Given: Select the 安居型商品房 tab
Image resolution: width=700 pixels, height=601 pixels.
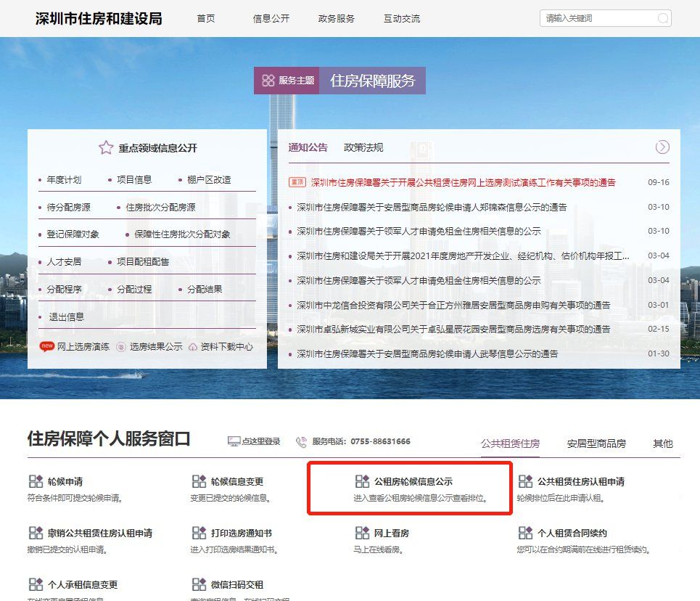Looking at the screenshot, I should click(x=596, y=443).
